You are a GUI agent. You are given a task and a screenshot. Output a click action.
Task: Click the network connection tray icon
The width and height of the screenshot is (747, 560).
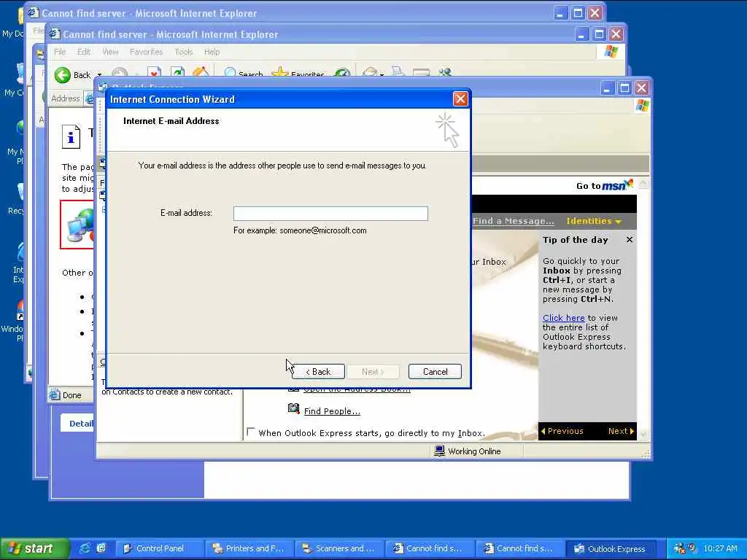[x=679, y=548]
